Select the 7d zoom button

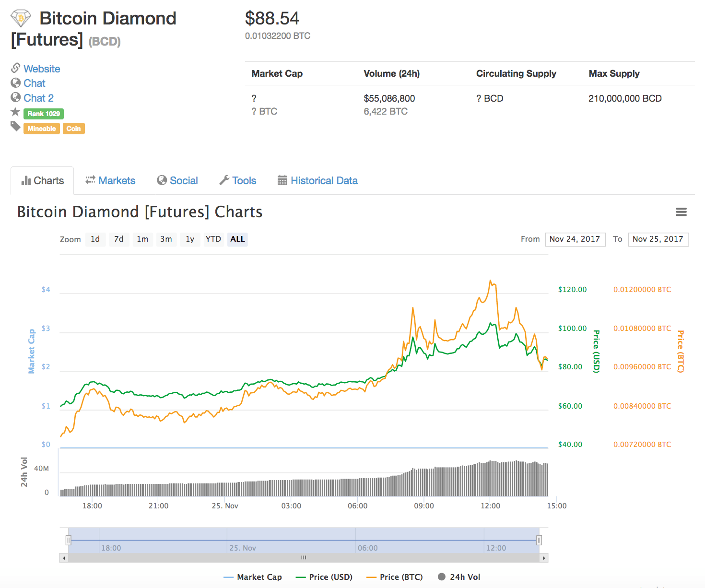[118, 239]
